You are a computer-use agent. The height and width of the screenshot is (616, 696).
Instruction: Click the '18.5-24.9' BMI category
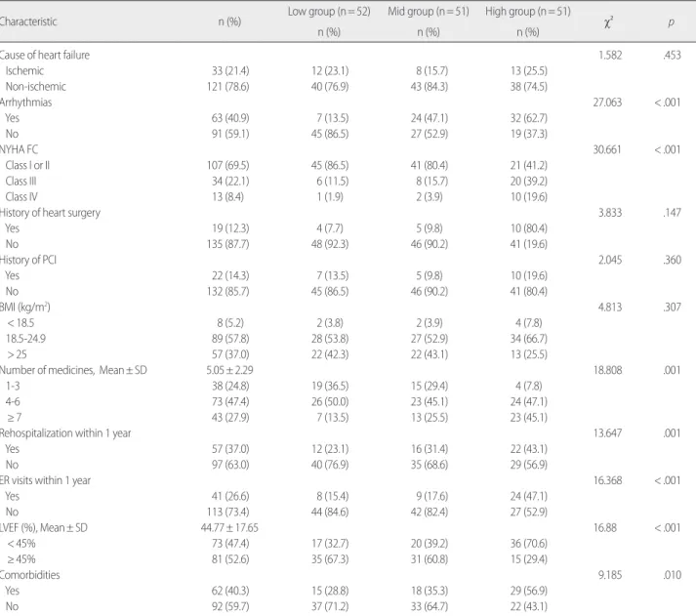[25, 339]
